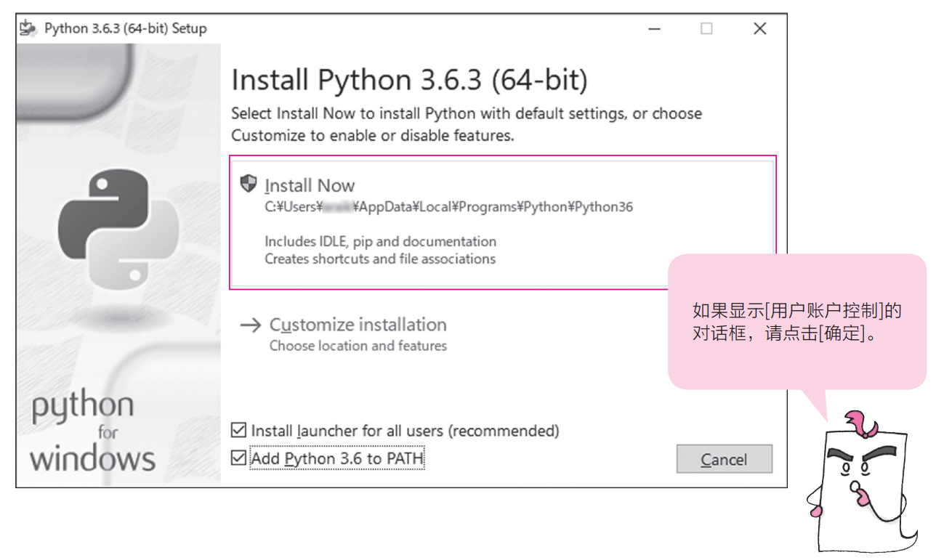This screenshot has height=560, width=936.
Task: Click the Python logo in sidebar
Action: [x=118, y=227]
